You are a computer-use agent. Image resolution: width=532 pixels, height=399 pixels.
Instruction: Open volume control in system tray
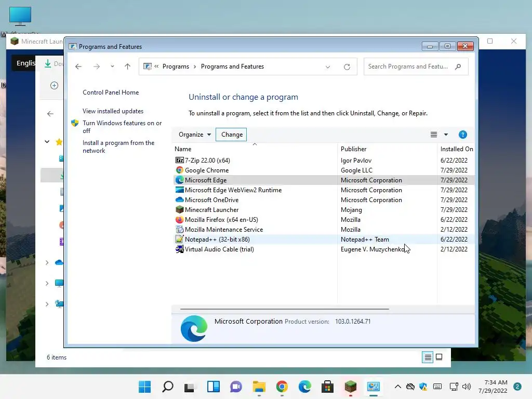[467, 387]
